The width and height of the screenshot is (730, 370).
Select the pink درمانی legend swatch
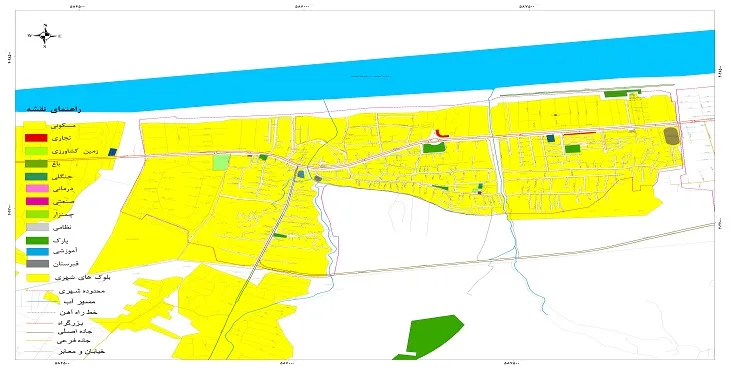tap(37, 188)
